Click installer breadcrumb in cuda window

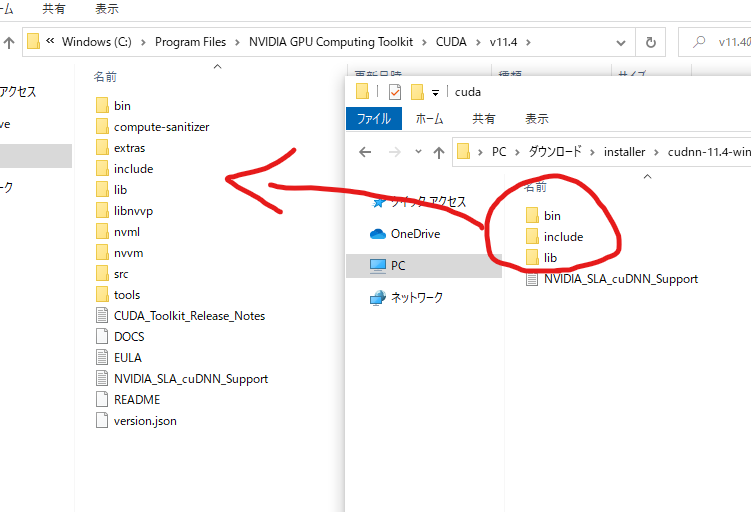tap(624, 152)
